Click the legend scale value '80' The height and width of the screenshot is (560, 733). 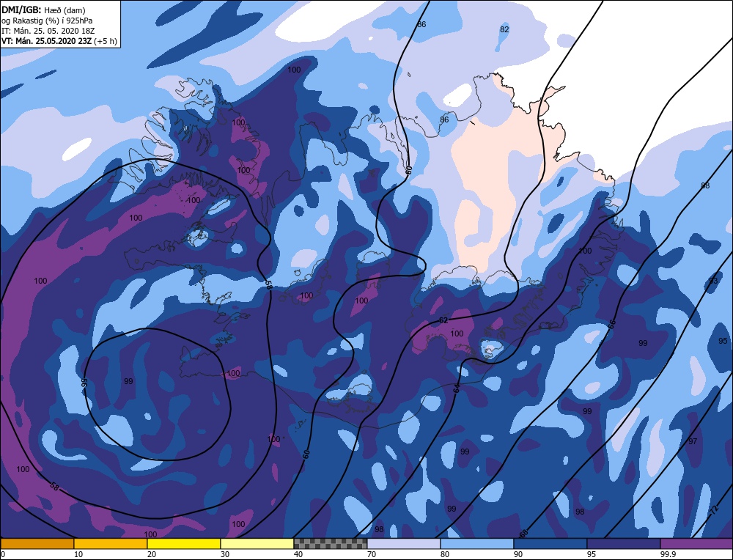[x=445, y=554]
